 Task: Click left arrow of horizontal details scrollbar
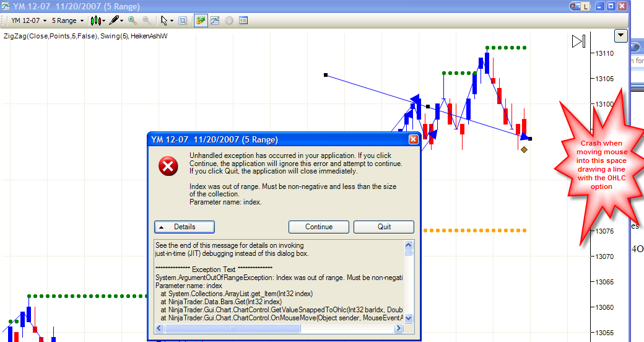(159, 328)
